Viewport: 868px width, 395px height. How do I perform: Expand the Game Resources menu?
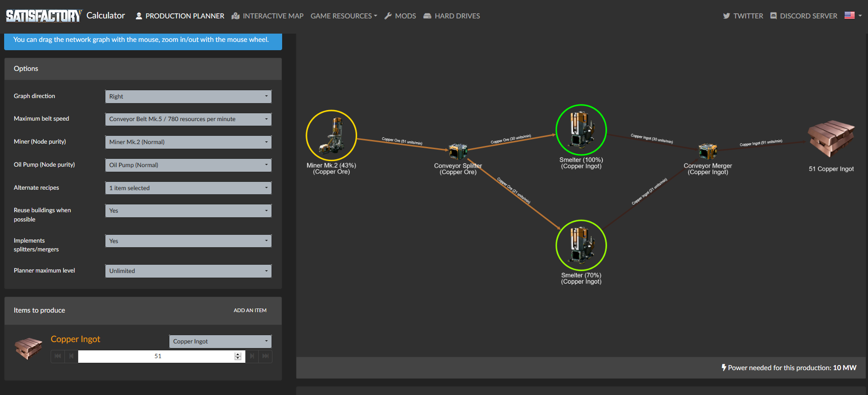pos(344,16)
